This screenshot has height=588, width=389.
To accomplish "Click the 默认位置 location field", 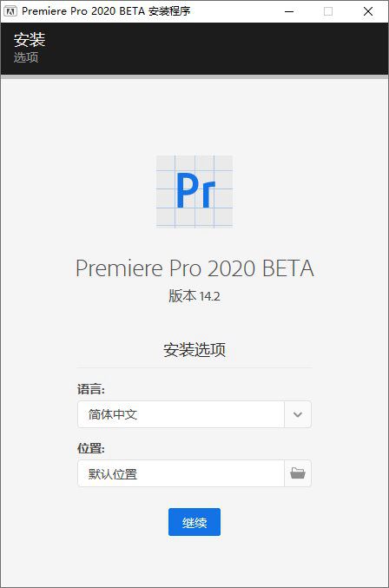I will click(x=181, y=473).
